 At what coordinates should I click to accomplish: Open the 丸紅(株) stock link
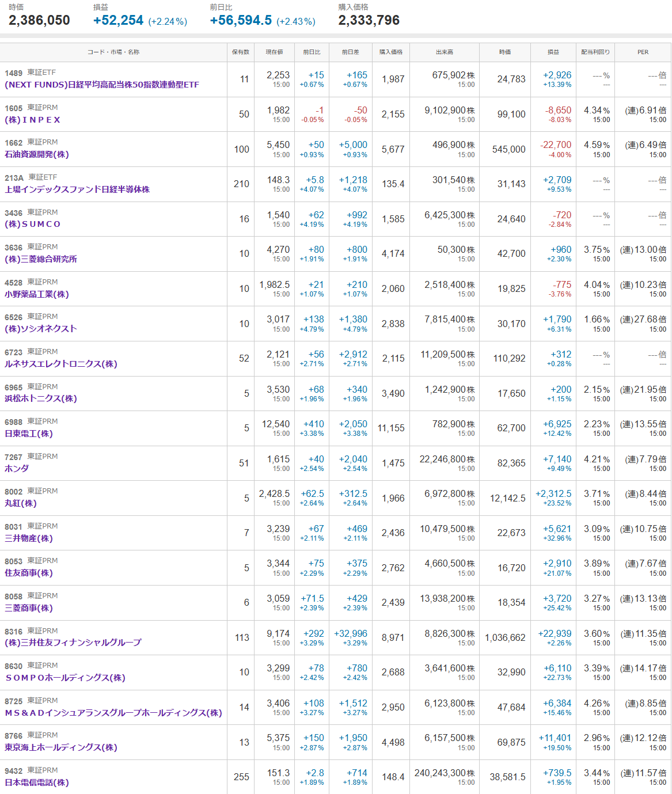(x=21, y=503)
